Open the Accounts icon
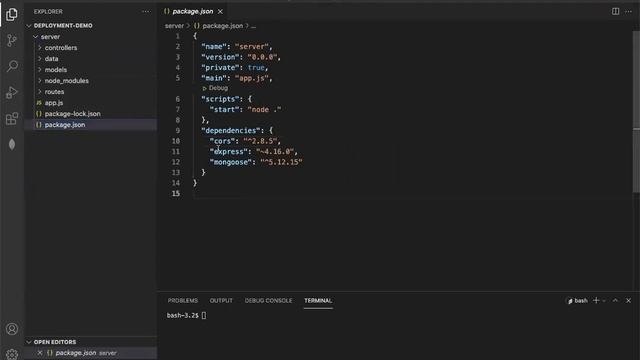 point(12,329)
